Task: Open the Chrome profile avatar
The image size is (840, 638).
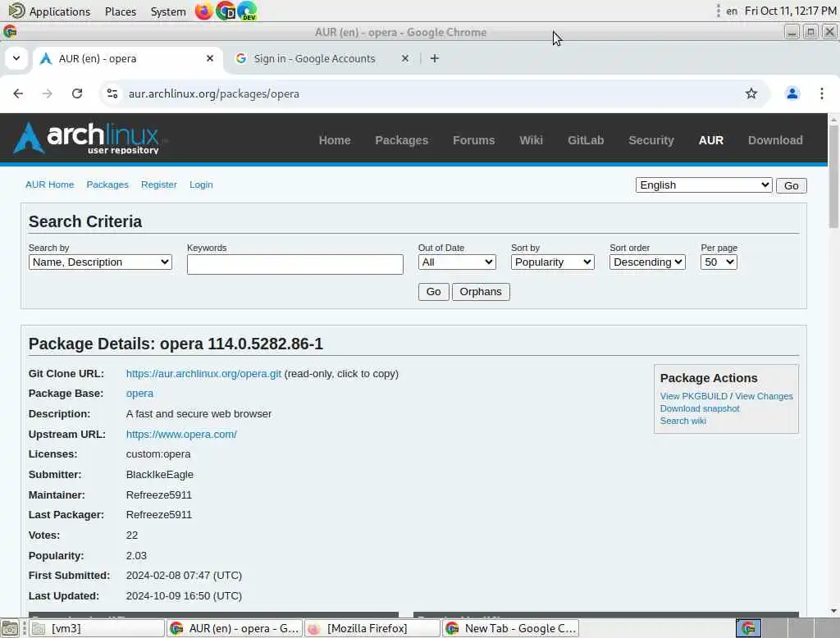Action: click(792, 93)
